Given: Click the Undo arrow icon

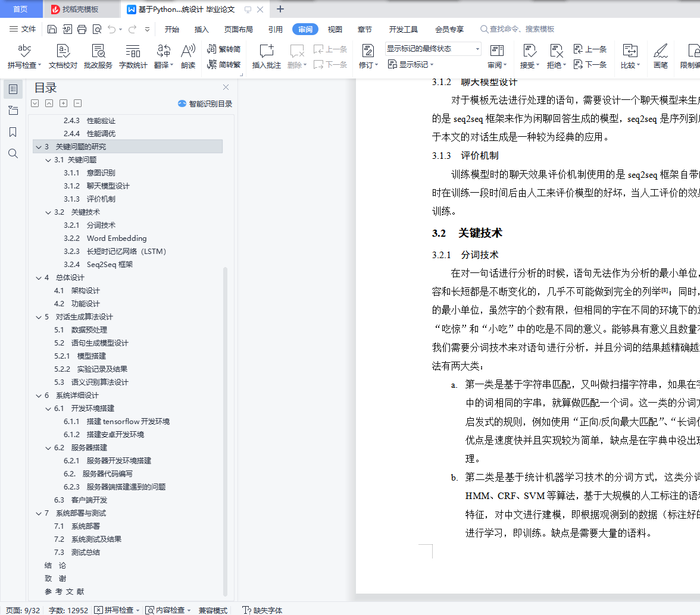Looking at the screenshot, I should point(112,29).
